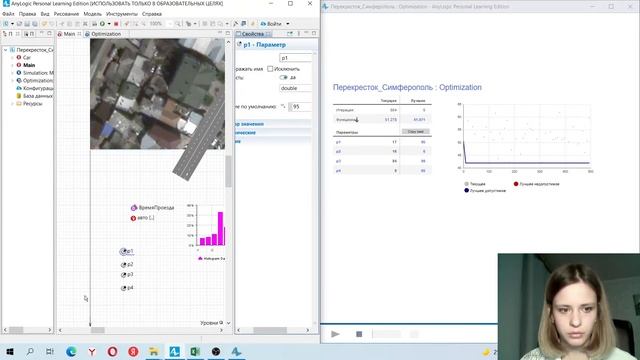Click the Stop button in Optimization window
Screen dimensions: 640x360
[x=359, y=334]
